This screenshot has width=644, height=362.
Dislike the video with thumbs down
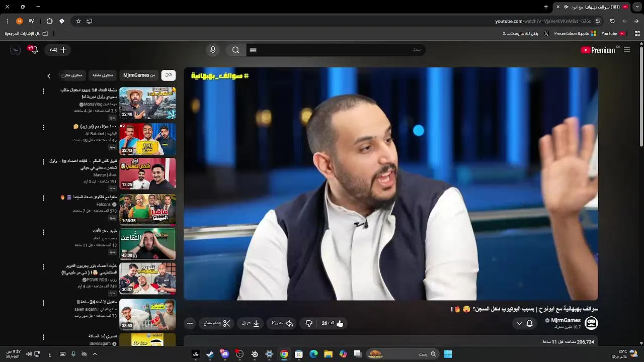[309, 323]
